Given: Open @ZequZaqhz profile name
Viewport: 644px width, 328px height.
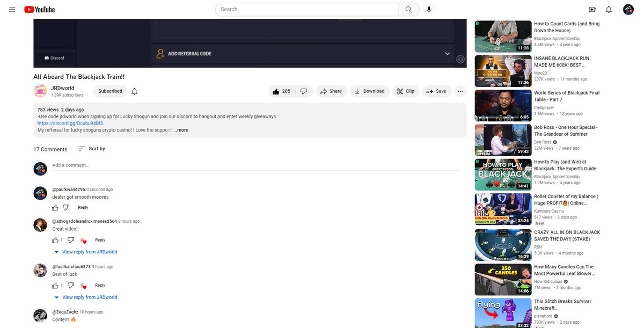Looking at the screenshot, I should point(65,312).
